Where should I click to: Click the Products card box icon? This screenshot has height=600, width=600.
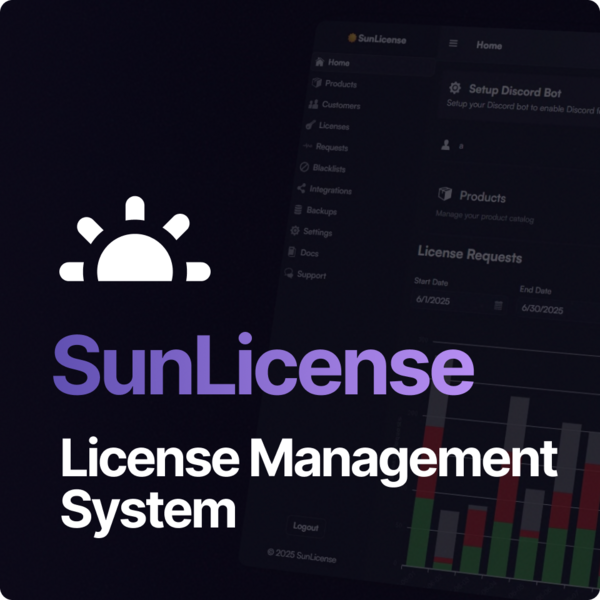click(x=445, y=194)
